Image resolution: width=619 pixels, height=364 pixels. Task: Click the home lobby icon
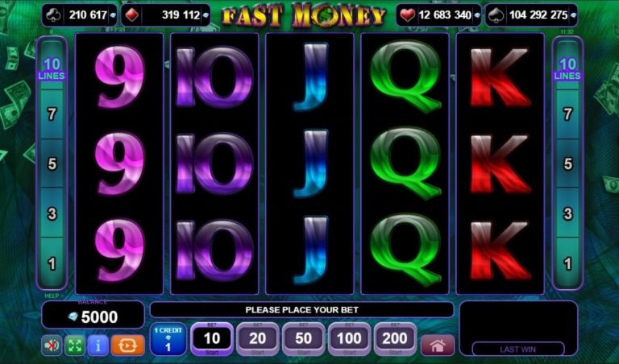438,345
